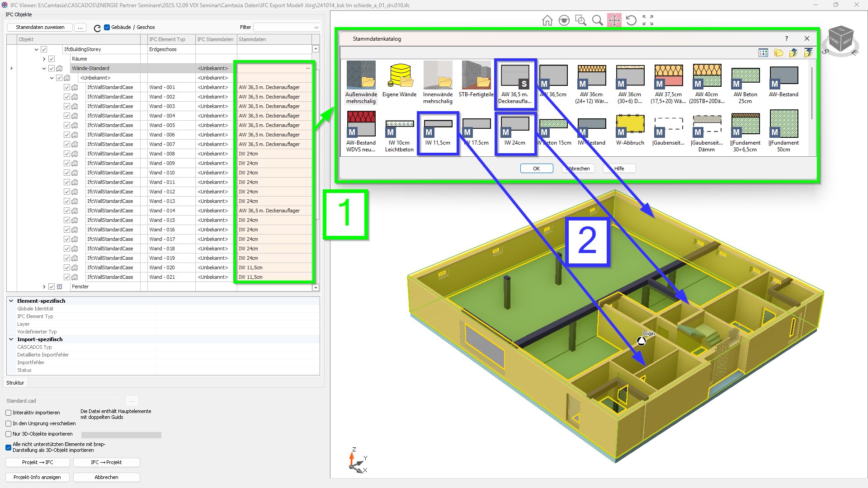Collapse the Wände-Standard tree node
868x488 pixels.
pyautogui.click(x=44, y=68)
